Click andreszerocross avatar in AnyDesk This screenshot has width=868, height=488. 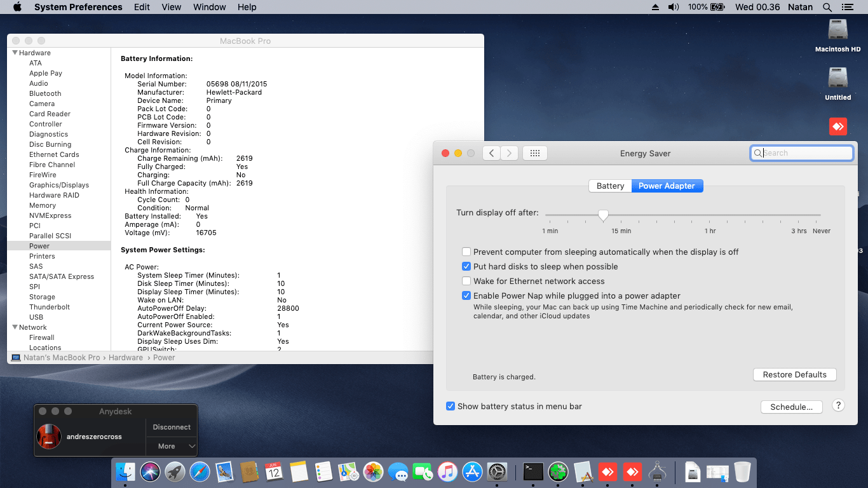49,437
